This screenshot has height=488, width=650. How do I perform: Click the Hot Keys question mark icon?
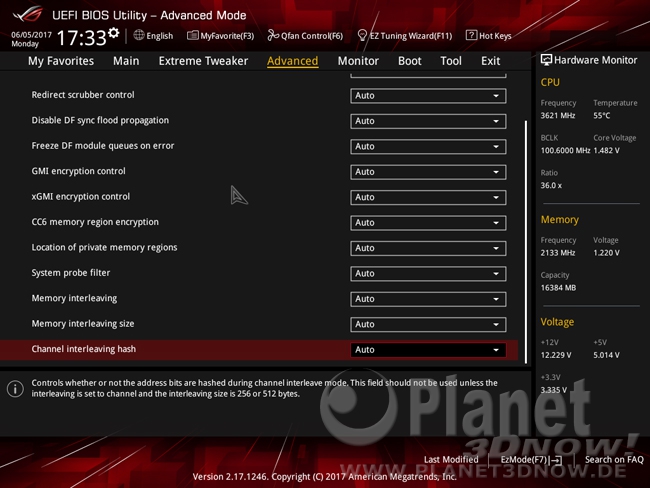pos(471,35)
